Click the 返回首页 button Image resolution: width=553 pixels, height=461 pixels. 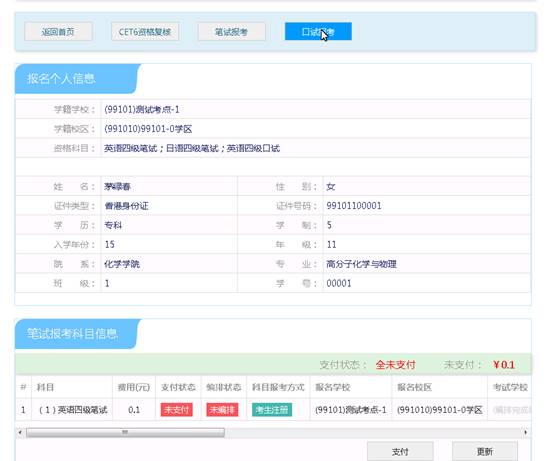[58, 32]
